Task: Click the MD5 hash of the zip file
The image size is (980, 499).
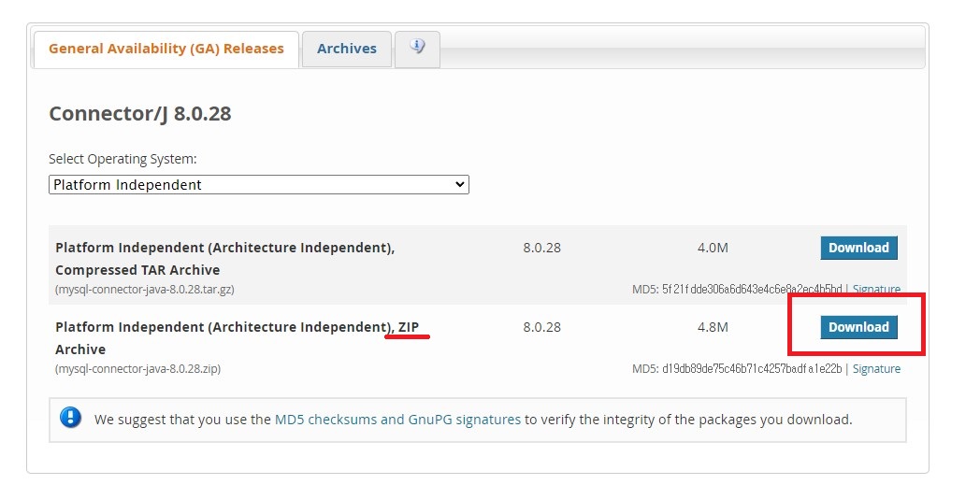Action: (x=752, y=368)
